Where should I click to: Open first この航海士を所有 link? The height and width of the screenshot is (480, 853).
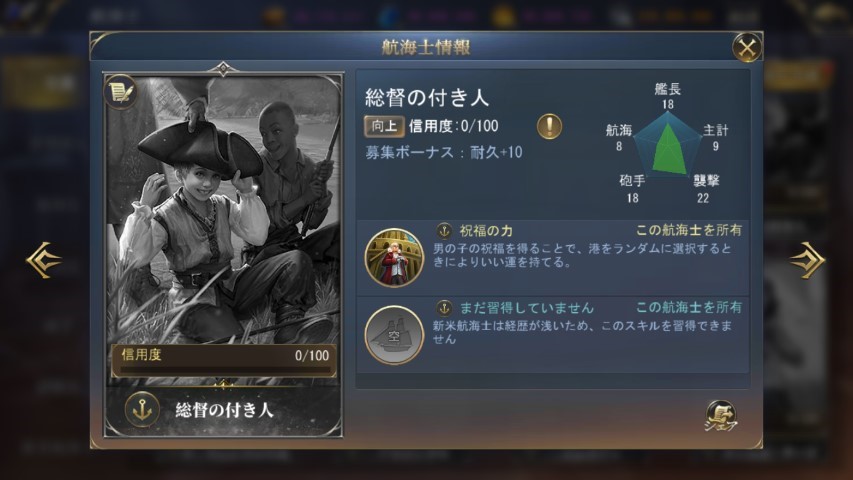pyautogui.click(x=689, y=230)
